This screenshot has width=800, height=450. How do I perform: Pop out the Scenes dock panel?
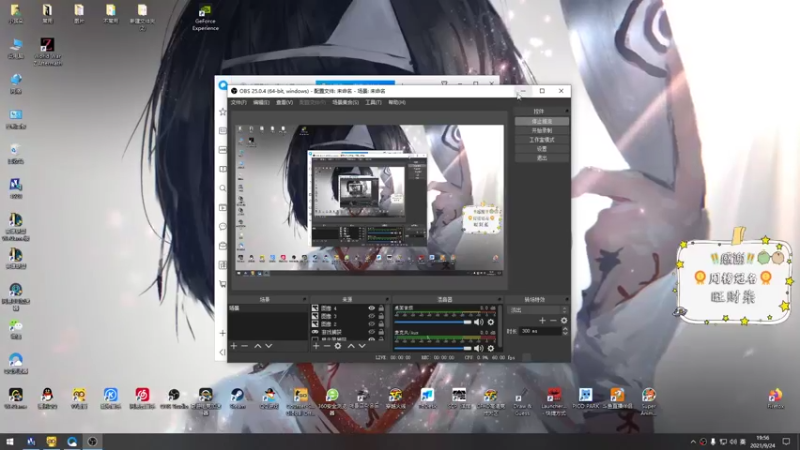305,299
